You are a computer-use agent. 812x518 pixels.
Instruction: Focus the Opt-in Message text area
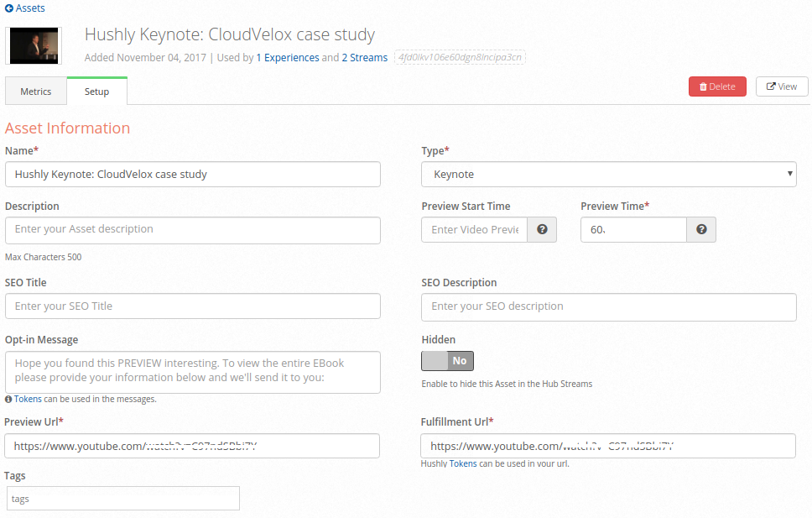pyautogui.click(x=193, y=372)
